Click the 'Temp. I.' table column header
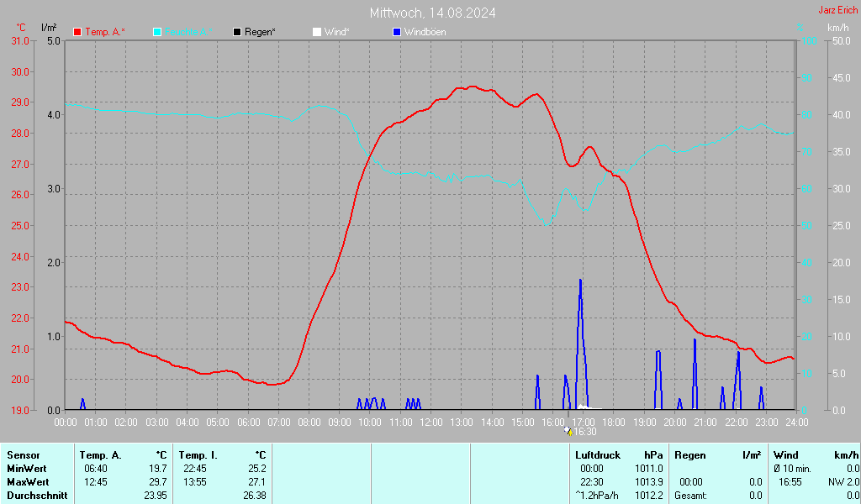This screenshot has height=504, width=861. point(198,455)
